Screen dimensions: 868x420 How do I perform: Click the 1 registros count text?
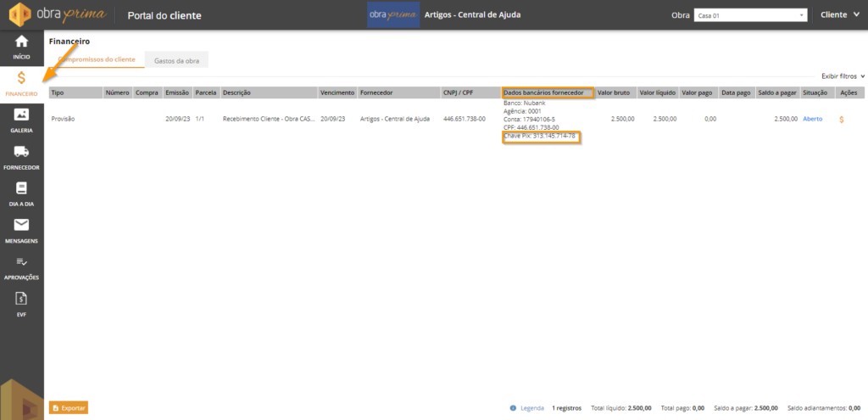pyautogui.click(x=567, y=408)
